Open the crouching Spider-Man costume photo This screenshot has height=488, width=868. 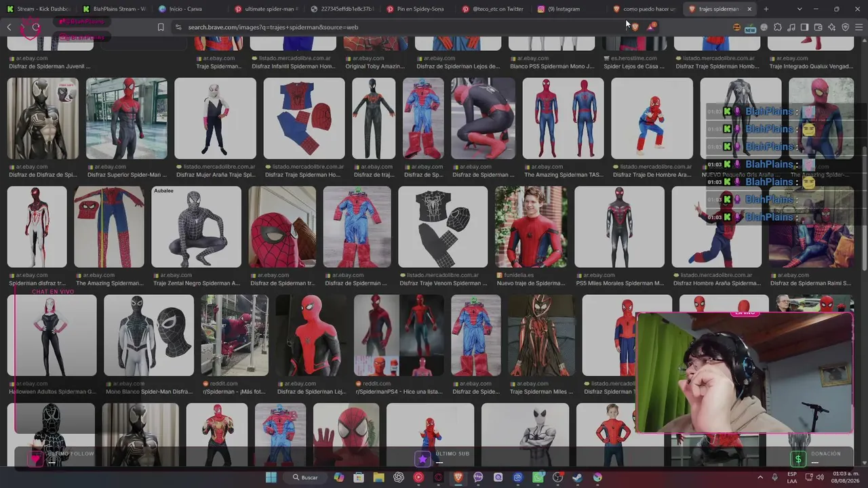(483, 119)
